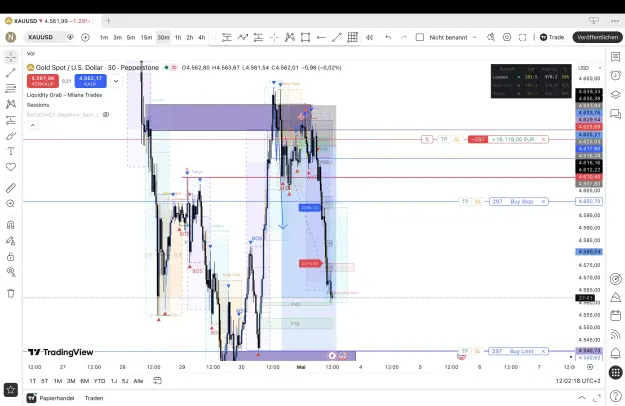Open the USD currency dropdown on price axis

pyautogui.click(x=590, y=68)
